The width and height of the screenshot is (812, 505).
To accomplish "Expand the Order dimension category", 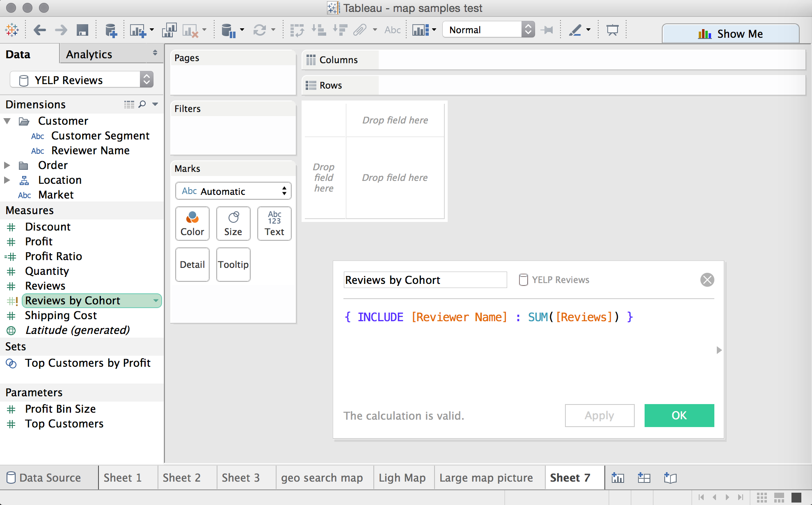I will coord(8,165).
